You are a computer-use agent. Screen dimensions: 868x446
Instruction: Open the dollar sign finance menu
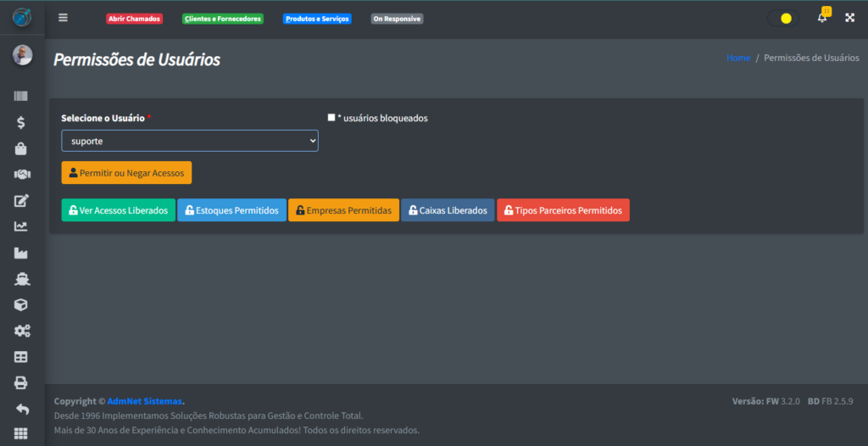tap(21, 123)
